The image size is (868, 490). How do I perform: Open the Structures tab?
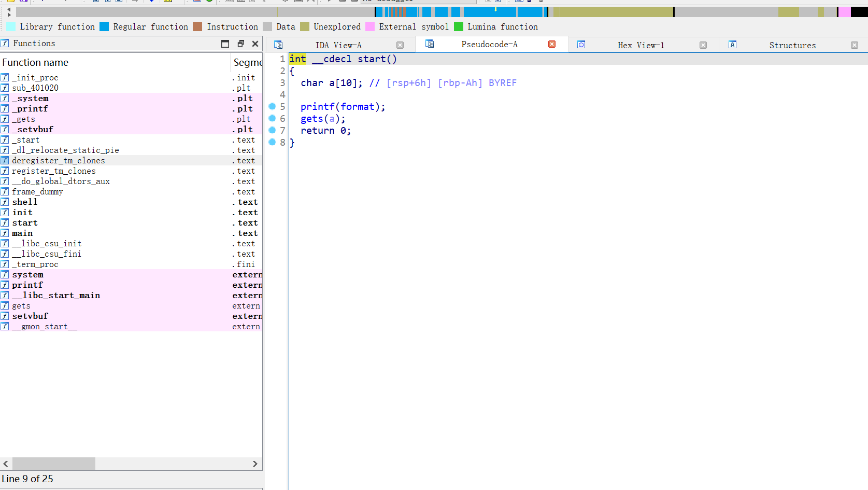coord(792,45)
